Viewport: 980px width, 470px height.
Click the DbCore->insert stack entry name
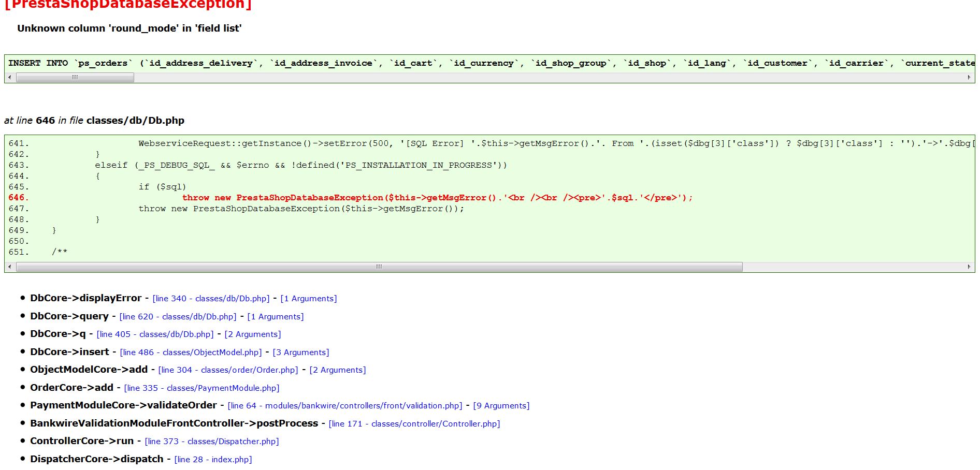click(x=70, y=352)
